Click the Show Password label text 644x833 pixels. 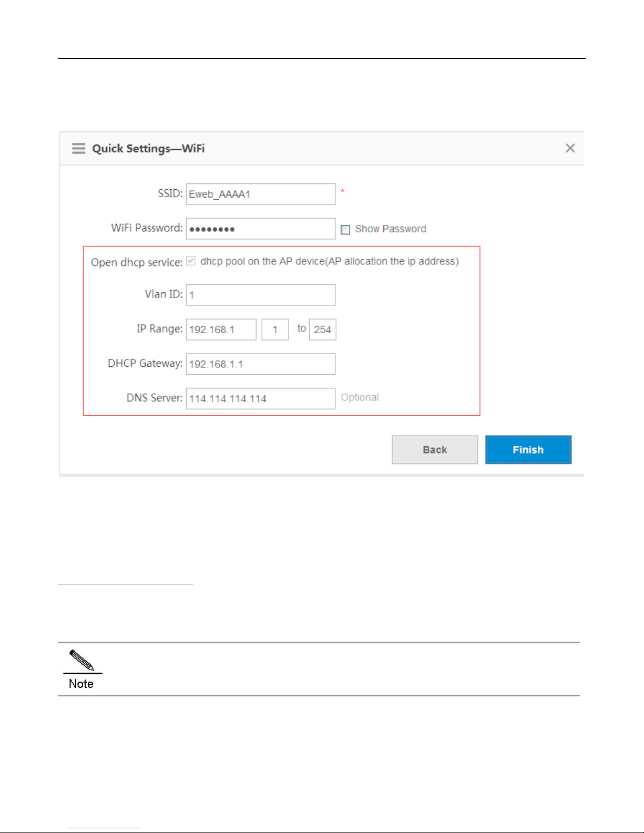coord(391,229)
